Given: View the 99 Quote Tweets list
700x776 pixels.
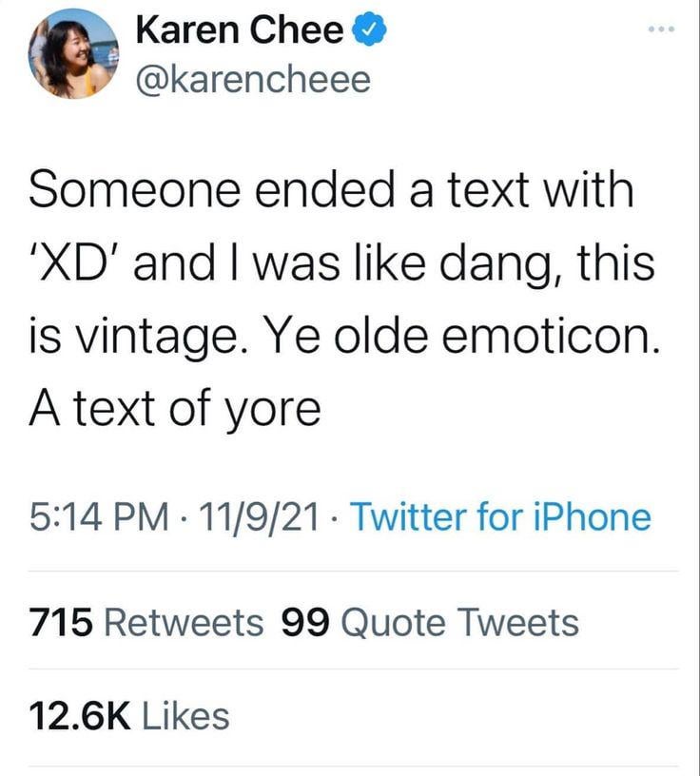Looking at the screenshot, I should (x=430, y=622).
